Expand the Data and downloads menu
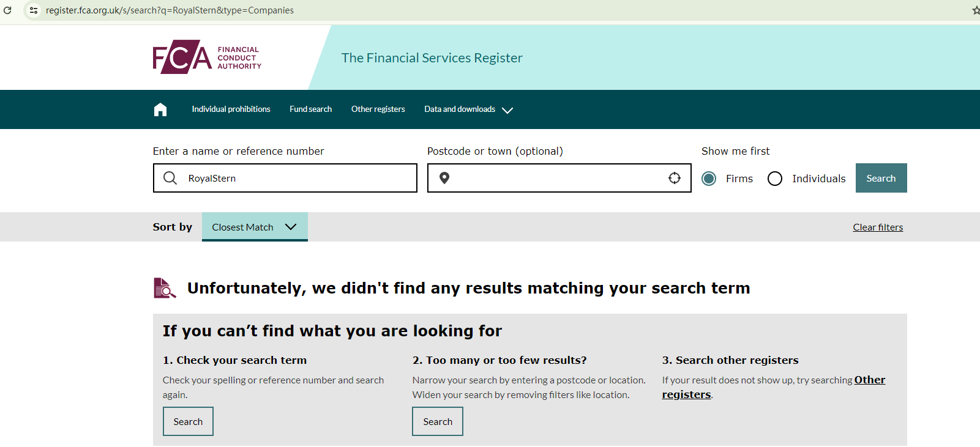The width and height of the screenshot is (980, 447). point(468,109)
